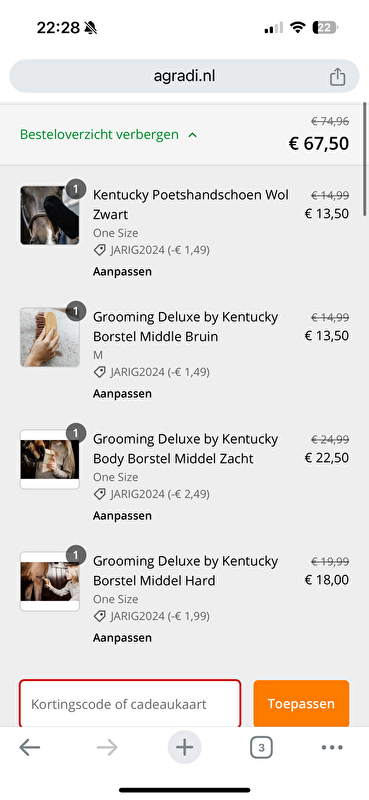Open the Poetshandschoen Wol product thumbnail
Viewport: 369px width, 800px height.
[50, 215]
